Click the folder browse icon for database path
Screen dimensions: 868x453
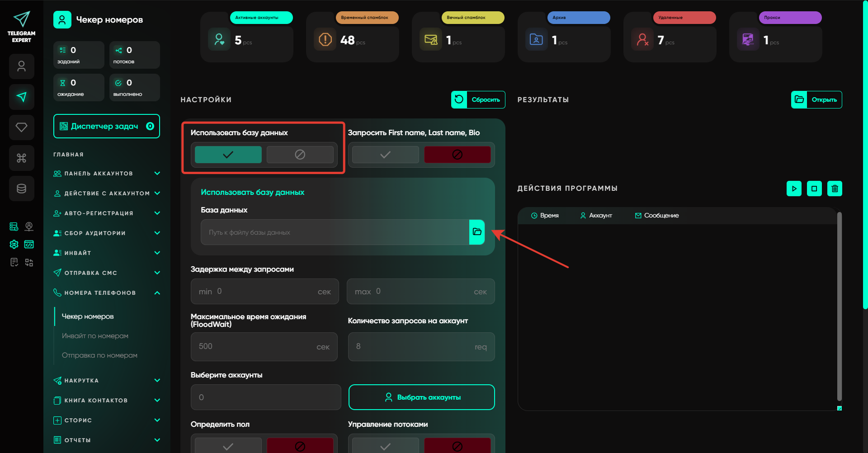[x=476, y=232]
